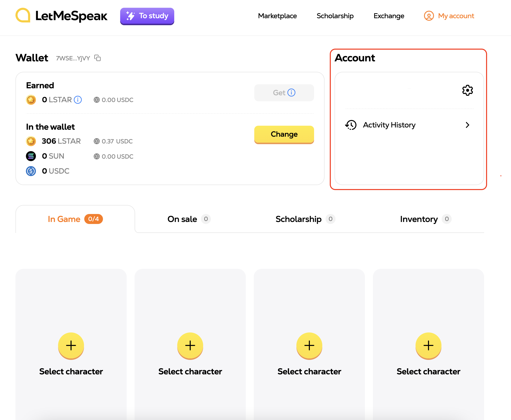Screen dimensions: 511x420
Task: Click the In the wallet label
Action: tap(50, 127)
